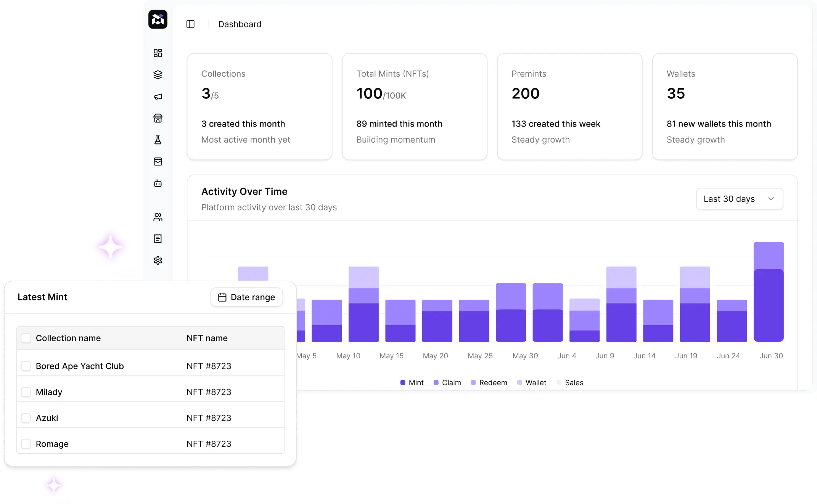Image resolution: width=817 pixels, height=504 pixels.
Task: Expand the Date range picker
Action: tap(246, 297)
